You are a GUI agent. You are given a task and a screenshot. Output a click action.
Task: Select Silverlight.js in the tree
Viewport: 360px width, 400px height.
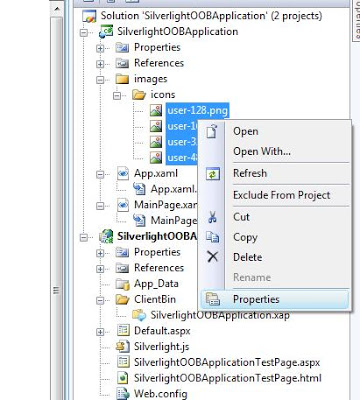pos(161,346)
